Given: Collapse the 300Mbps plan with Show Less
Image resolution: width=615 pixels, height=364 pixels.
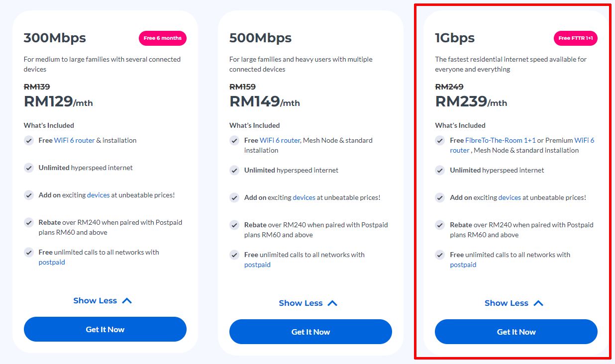Looking at the screenshot, I should 103,300.
